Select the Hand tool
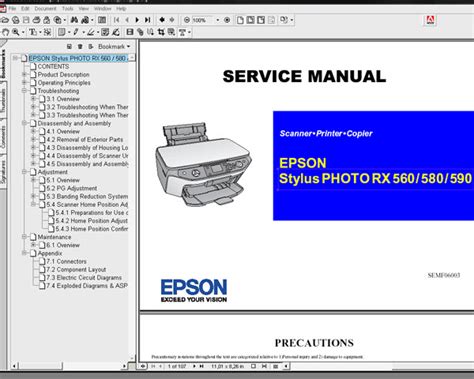The width and height of the screenshot is (474, 379). pyautogui.click(x=5, y=32)
